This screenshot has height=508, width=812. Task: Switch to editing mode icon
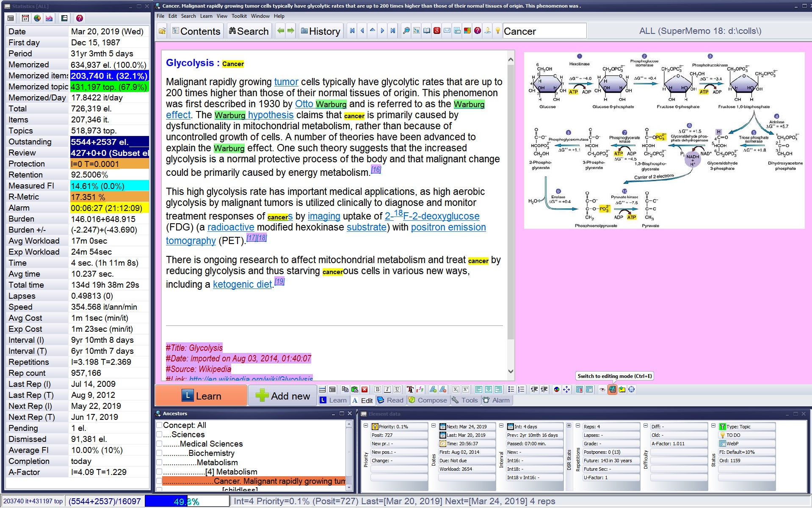(612, 389)
